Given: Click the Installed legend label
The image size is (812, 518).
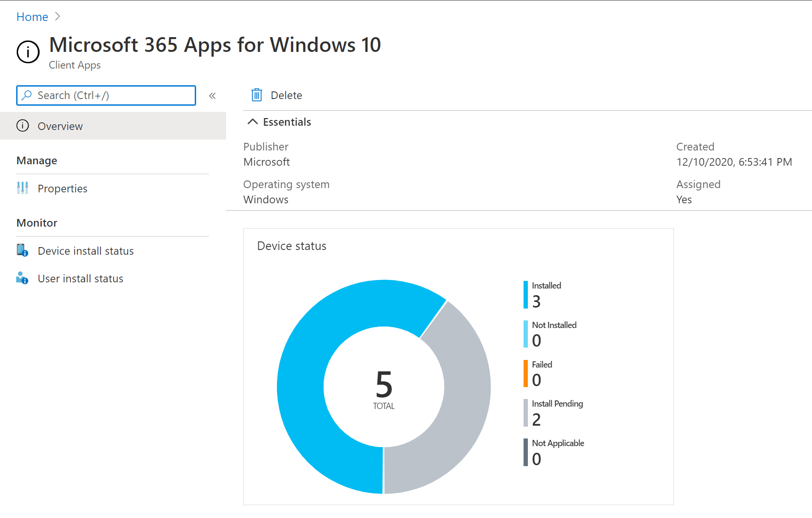Looking at the screenshot, I should coord(546,286).
